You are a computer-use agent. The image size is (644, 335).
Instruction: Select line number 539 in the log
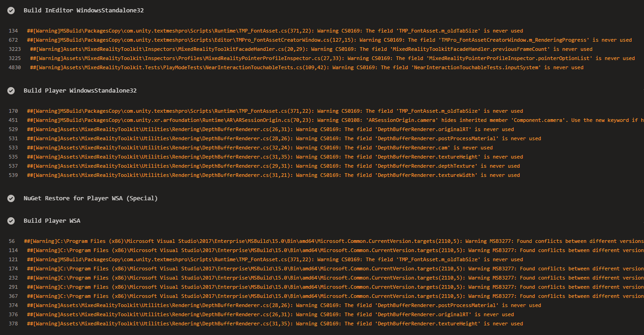(x=14, y=175)
